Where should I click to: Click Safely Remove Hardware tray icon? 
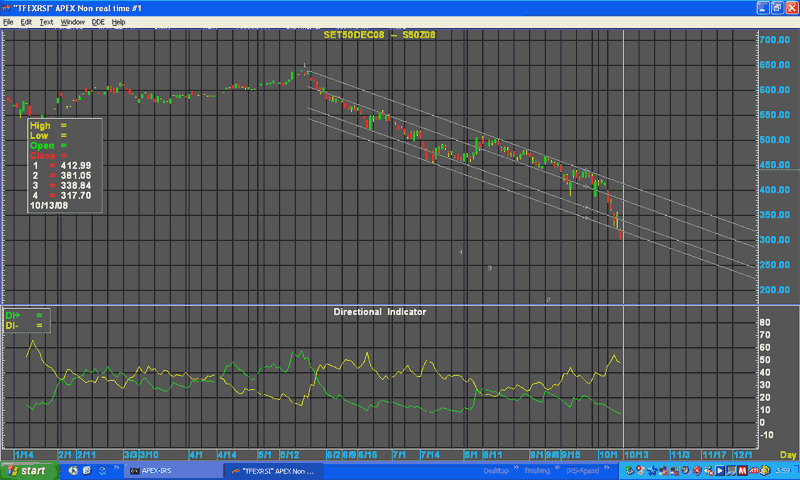tap(630, 471)
